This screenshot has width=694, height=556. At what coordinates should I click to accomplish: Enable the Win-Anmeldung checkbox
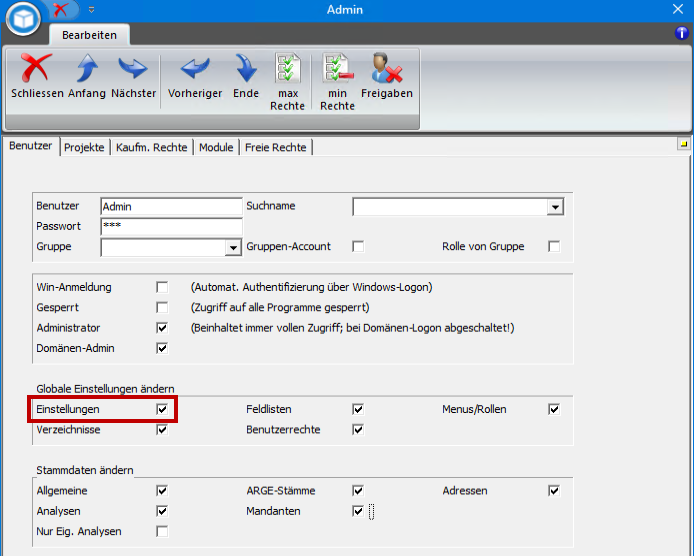[162, 287]
